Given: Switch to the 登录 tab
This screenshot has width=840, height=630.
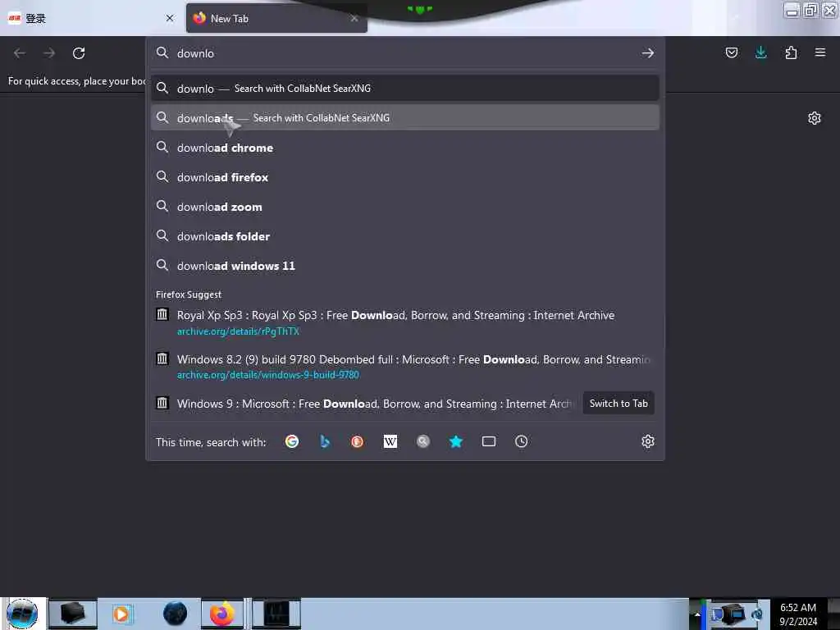Looking at the screenshot, I should (91, 18).
